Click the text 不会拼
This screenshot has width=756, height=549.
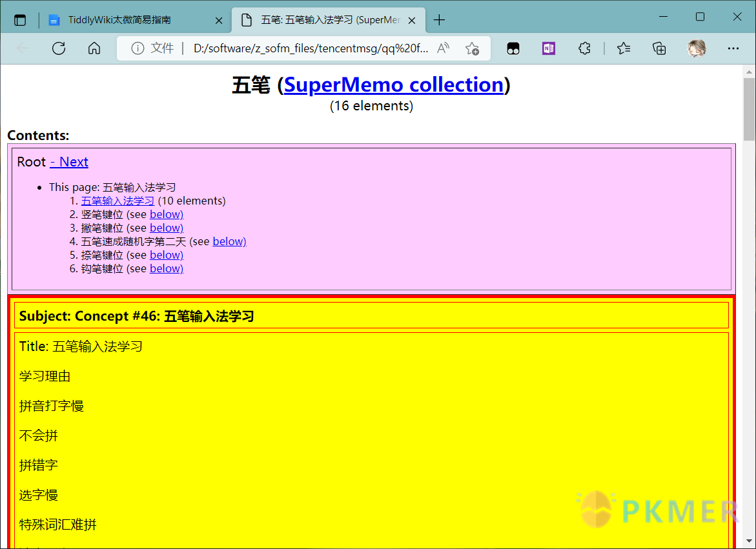tap(39, 436)
